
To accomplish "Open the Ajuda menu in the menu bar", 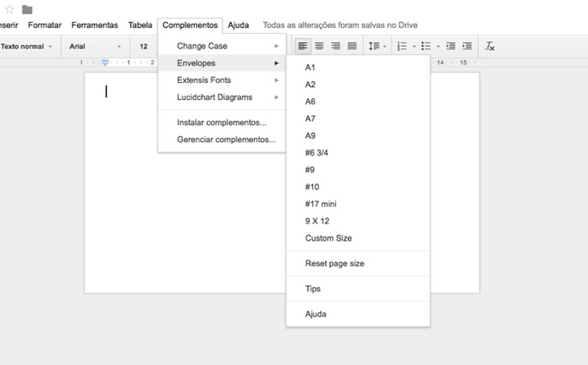I will [238, 25].
